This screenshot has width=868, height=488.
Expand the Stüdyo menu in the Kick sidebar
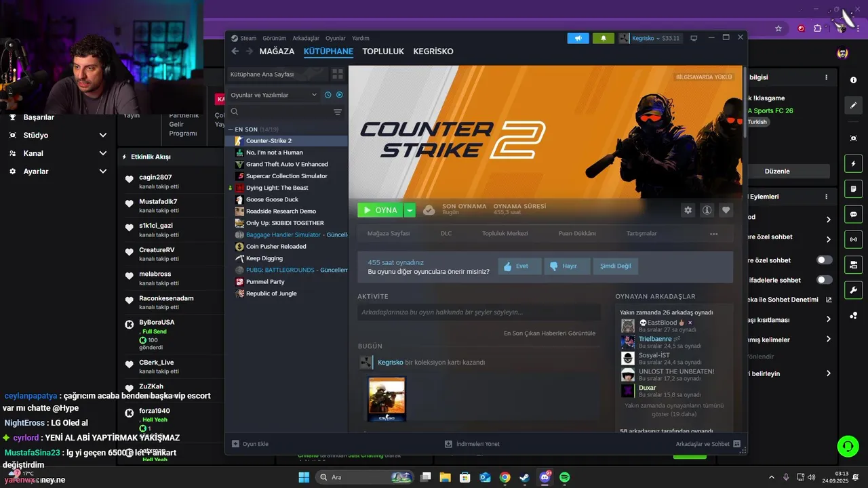click(x=103, y=135)
